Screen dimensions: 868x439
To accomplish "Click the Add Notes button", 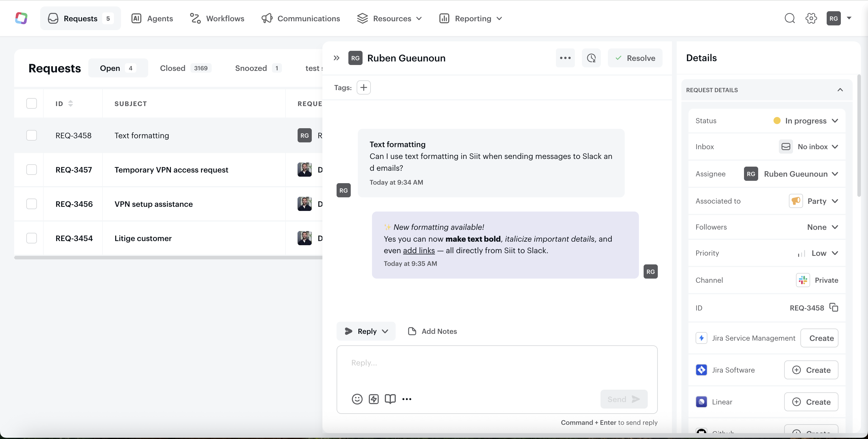I will 432,331.
